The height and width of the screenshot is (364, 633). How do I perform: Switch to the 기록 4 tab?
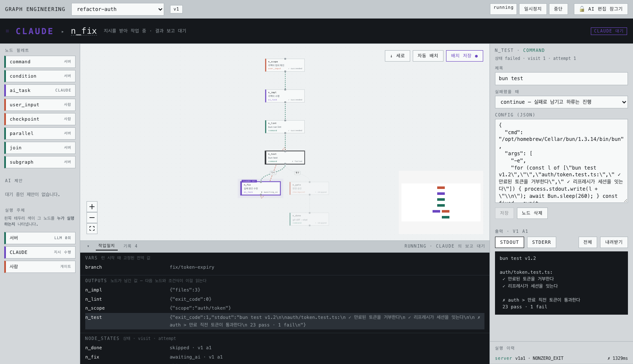130,246
